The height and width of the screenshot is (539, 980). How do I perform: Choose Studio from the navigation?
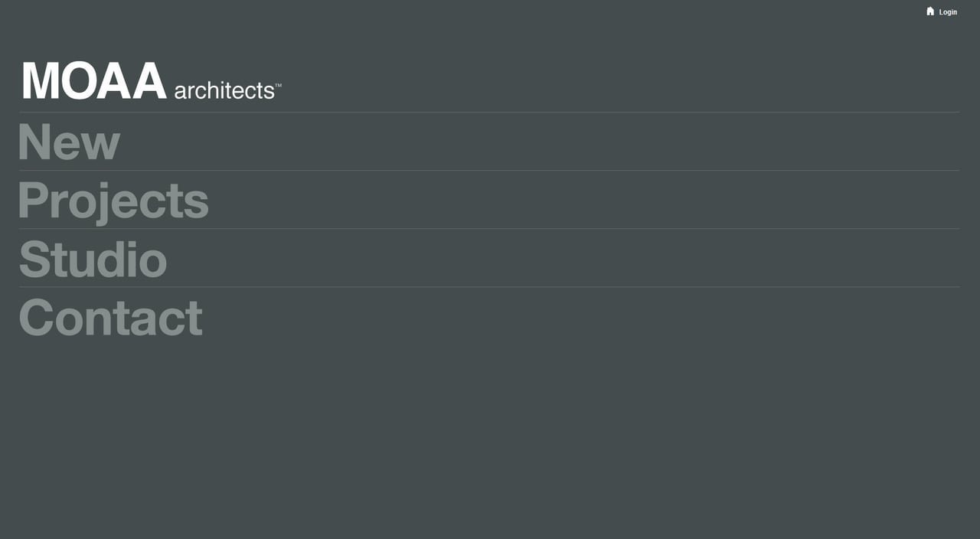(x=93, y=259)
